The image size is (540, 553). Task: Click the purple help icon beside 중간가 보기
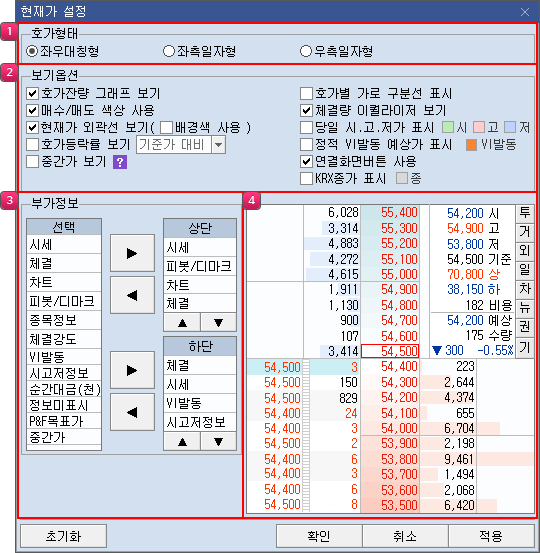tap(120, 162)
